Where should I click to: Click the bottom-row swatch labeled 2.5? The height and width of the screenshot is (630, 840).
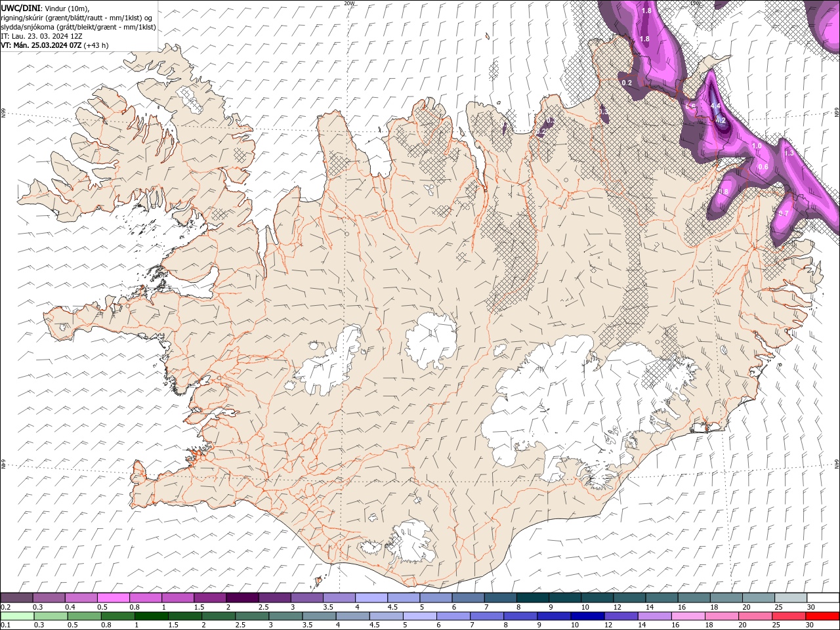click(251, 616)
